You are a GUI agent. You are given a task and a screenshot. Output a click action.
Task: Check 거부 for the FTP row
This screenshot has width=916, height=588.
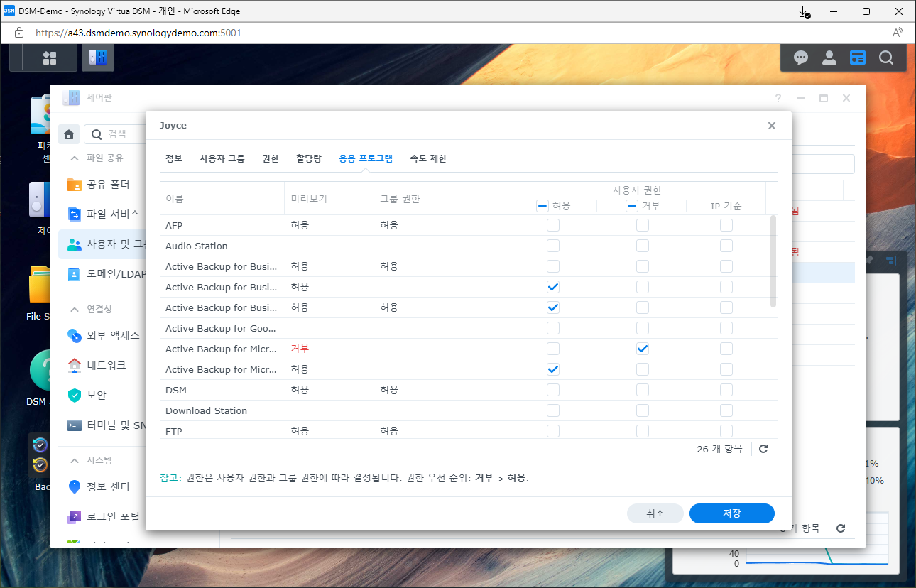coord(643,431)
